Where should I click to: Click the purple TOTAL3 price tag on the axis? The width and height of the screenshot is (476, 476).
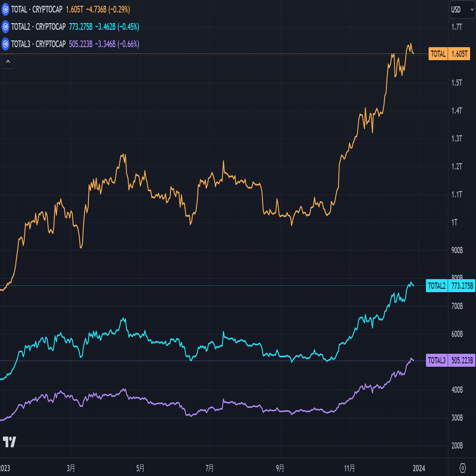(x=450, y=360)
